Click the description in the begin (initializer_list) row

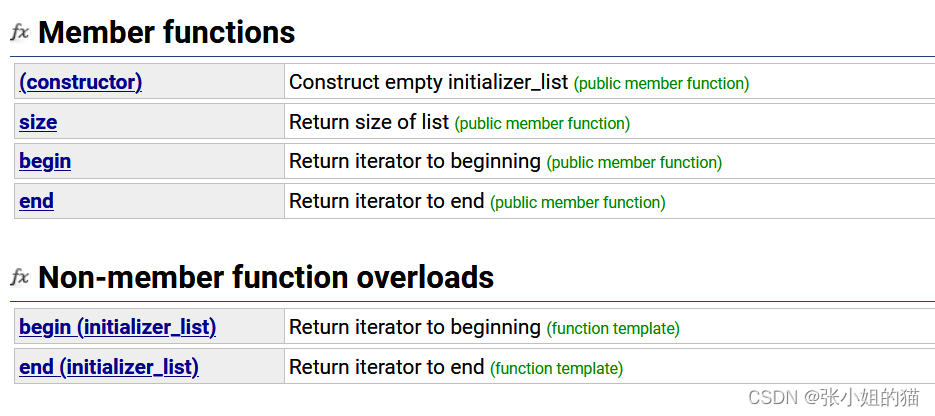(415, 327)
